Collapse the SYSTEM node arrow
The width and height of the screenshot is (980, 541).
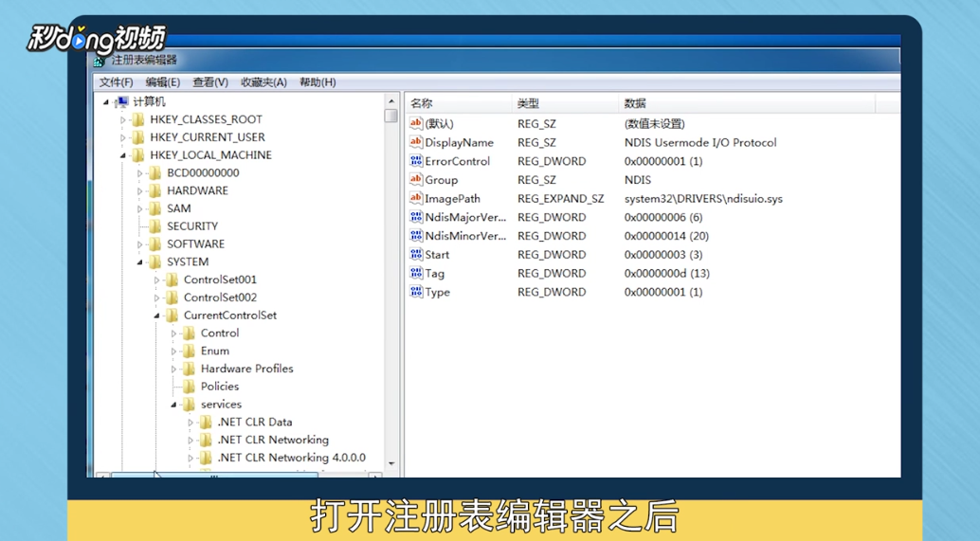point(140,262)
